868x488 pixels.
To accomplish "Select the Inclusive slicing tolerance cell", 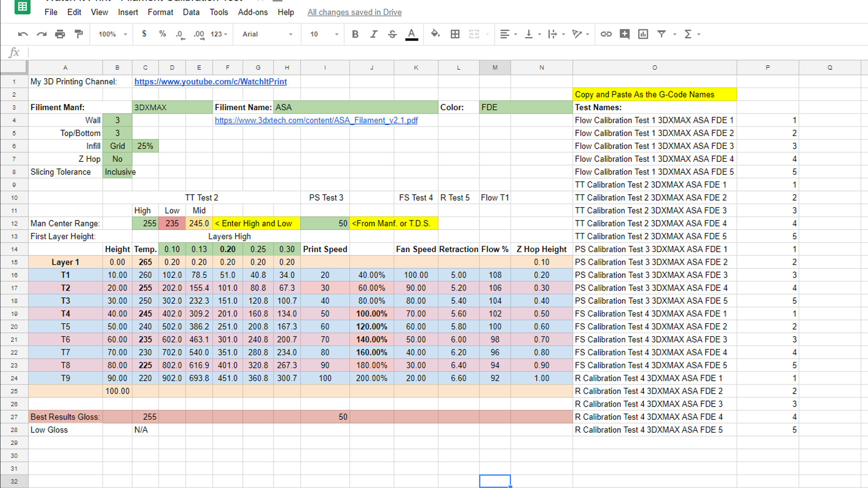I will (117, 172).
